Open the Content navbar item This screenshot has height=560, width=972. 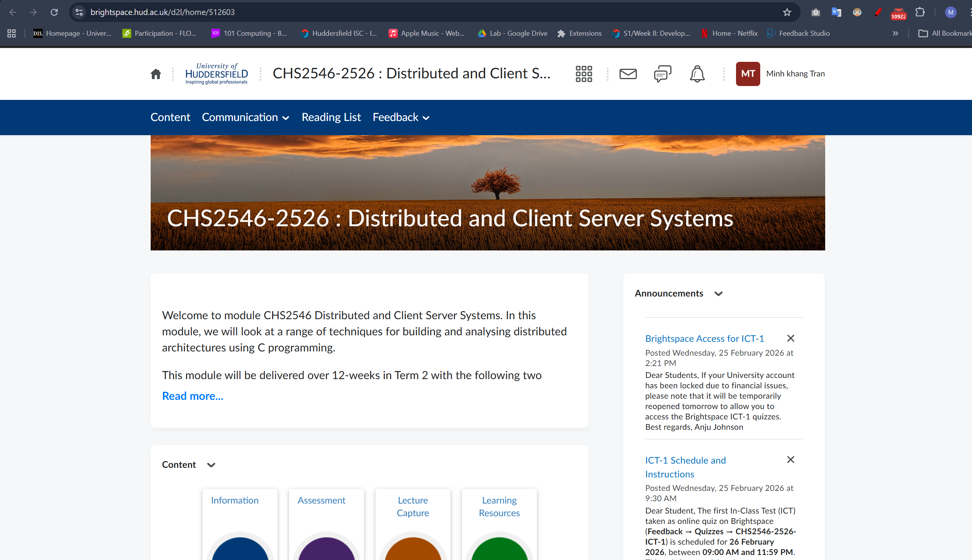170,117
